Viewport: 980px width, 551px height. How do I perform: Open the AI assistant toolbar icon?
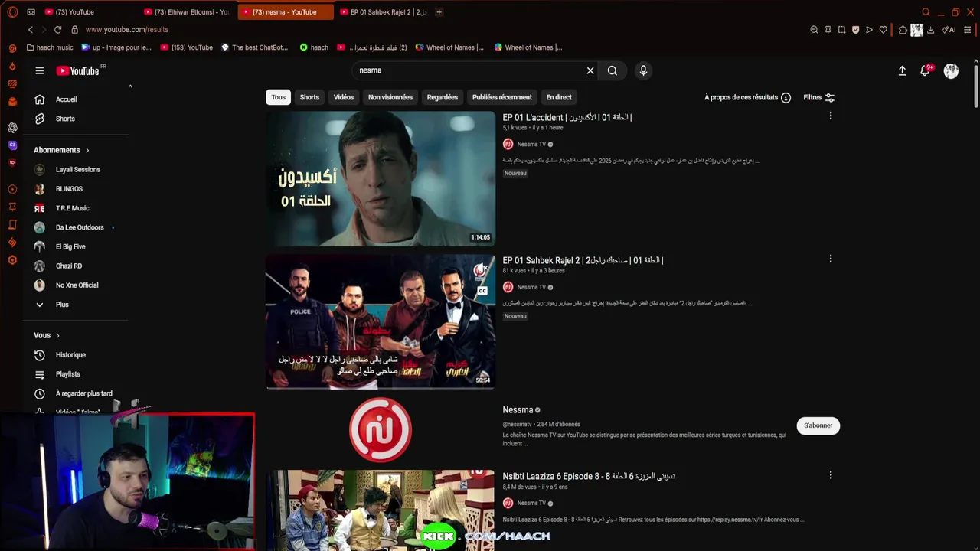[x=949, y=30]
